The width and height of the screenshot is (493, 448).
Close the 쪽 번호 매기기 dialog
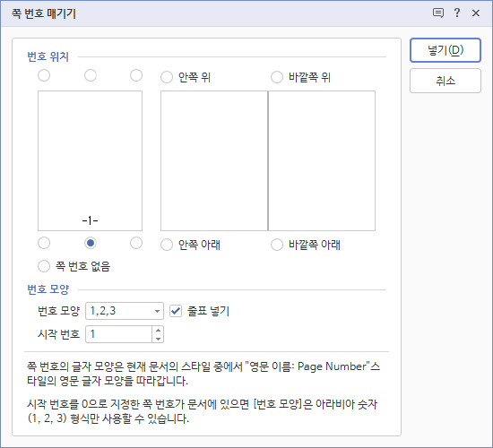point(476,13)
